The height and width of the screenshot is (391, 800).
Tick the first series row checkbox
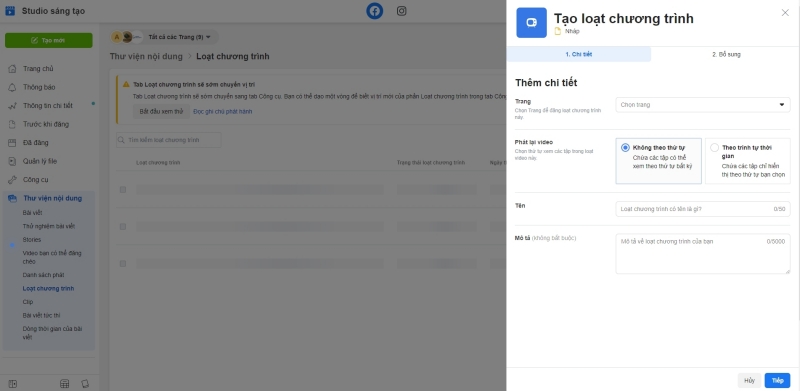tap(122, 189)
